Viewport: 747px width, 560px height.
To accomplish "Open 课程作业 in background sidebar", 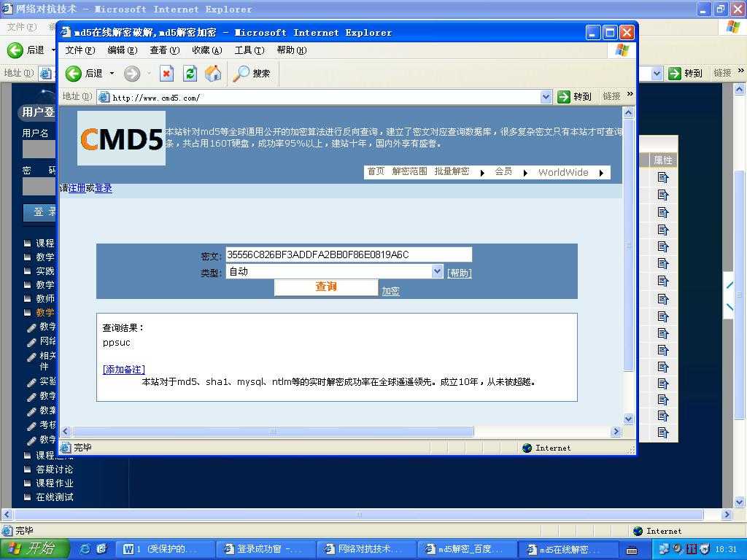I will pos(54,483).
